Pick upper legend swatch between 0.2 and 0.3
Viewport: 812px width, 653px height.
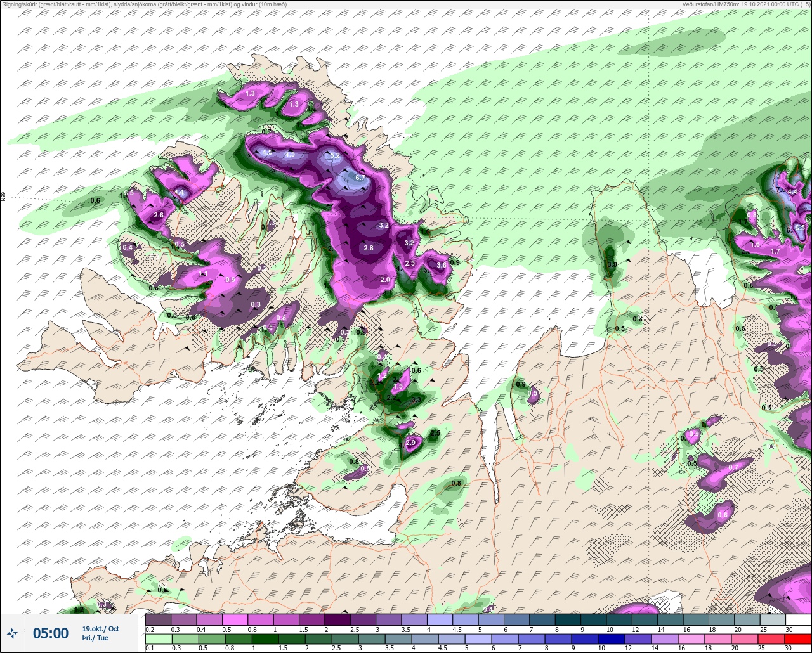click(158, 619)
